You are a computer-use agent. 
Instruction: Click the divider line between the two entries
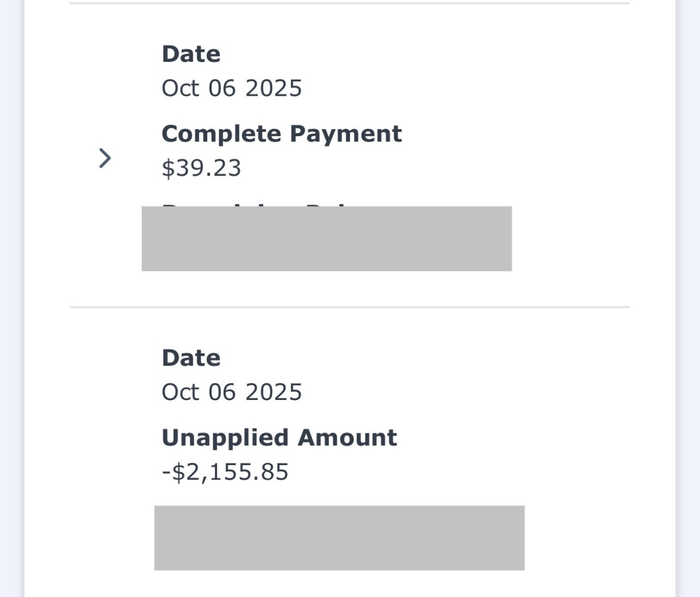[350, 307]
